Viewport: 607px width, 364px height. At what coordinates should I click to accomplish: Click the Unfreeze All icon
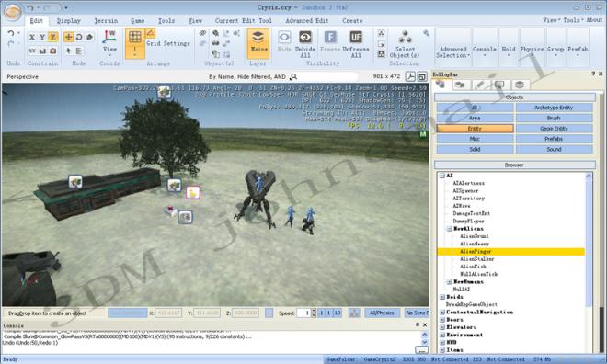pyautogui.click(x=356, y=38)
